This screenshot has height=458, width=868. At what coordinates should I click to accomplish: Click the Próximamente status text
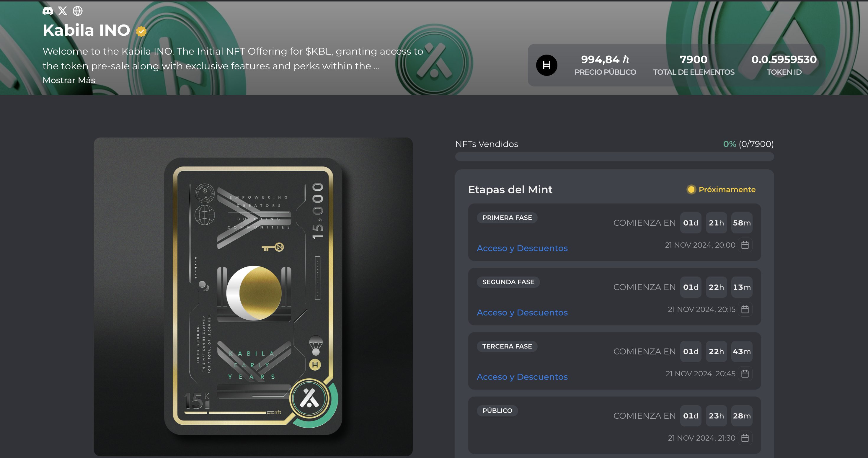(727, 189)
